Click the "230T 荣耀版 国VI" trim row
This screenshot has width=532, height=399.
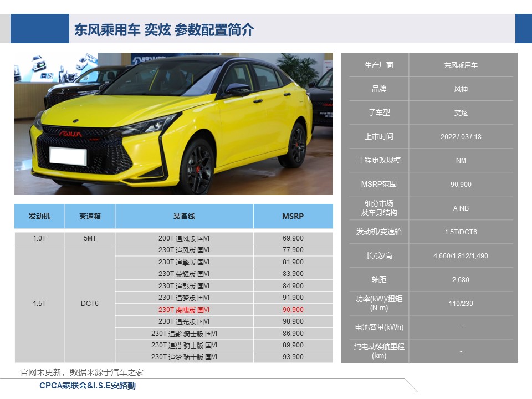click(184, 274)
